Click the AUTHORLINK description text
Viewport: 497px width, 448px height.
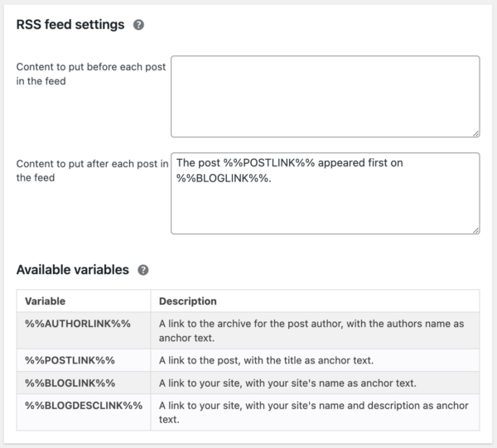click(311, 330)
